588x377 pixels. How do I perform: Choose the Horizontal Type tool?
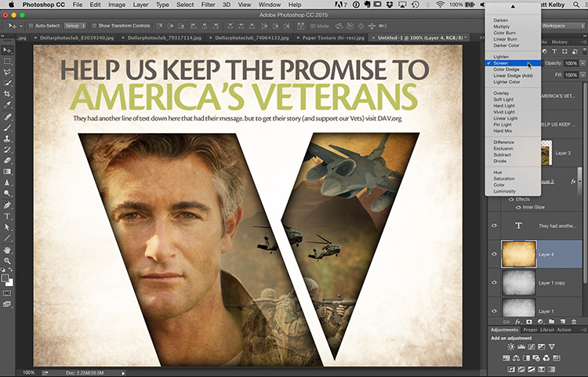pyautogui.click(x=7, y=216)
